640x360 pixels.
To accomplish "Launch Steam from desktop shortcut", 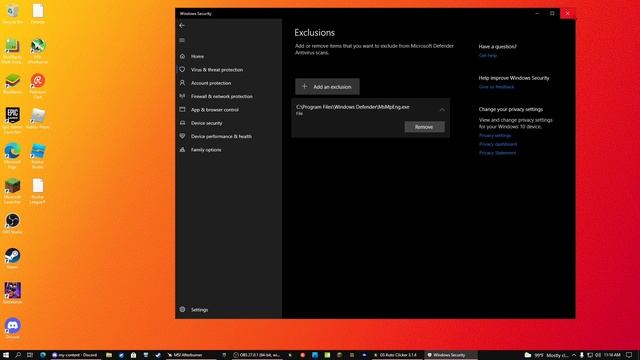I will pyautogui.click(x=12, y=258).
